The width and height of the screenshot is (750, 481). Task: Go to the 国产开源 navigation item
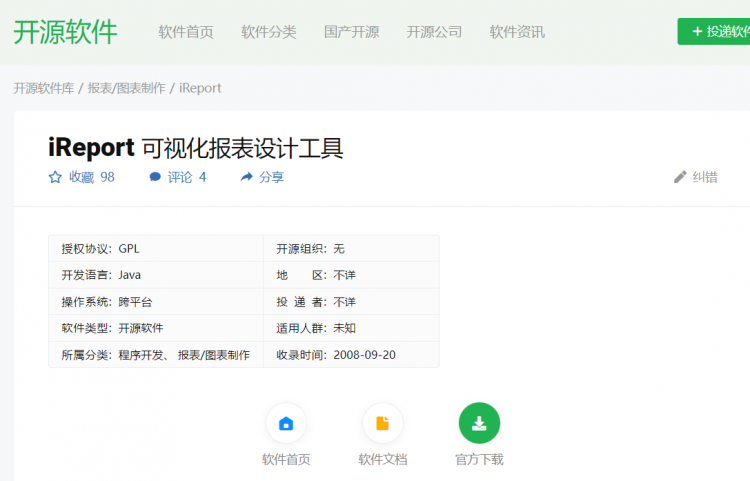[x=351, y=32]
